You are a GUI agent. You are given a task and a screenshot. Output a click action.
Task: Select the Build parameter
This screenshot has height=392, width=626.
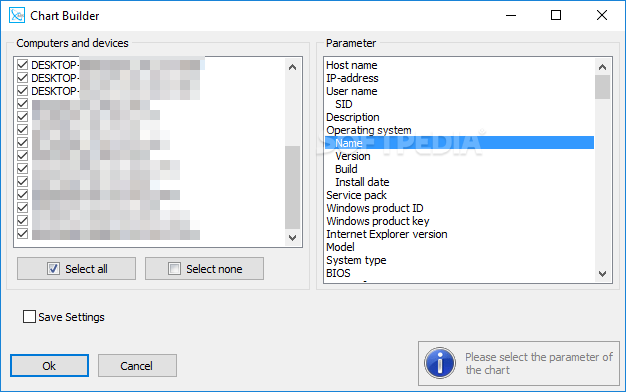pyautogui.click(x=459, y=169)
